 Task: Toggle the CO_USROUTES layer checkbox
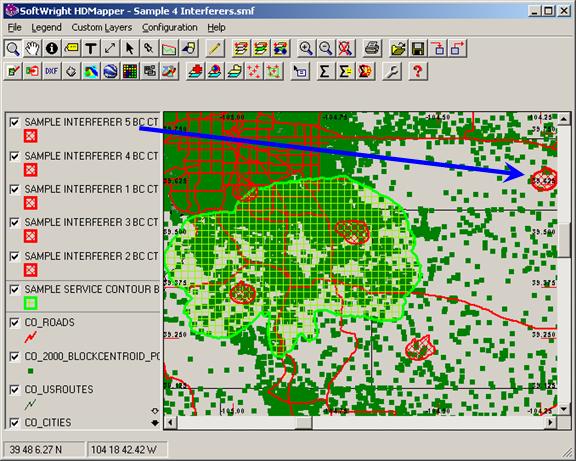click(14, 390)
